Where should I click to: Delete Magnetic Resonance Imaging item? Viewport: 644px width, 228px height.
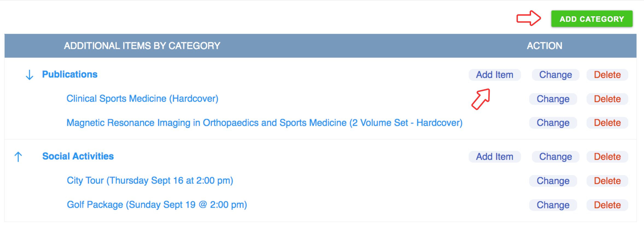pyautogui.click(x=607, y=123)
